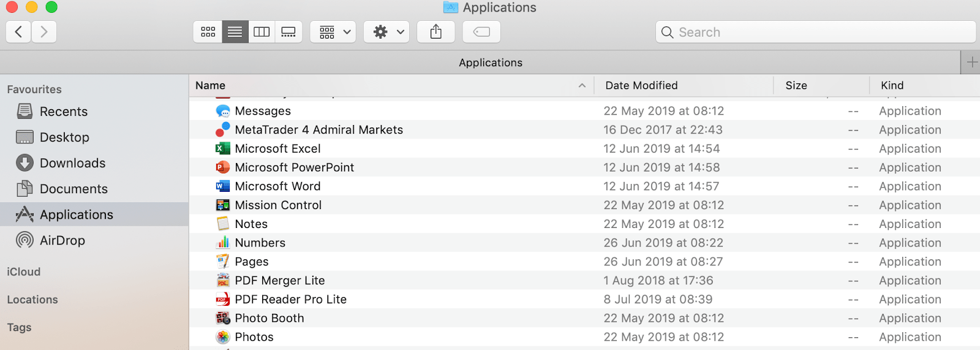Select the Pages app icon

(x=223, y=262)
